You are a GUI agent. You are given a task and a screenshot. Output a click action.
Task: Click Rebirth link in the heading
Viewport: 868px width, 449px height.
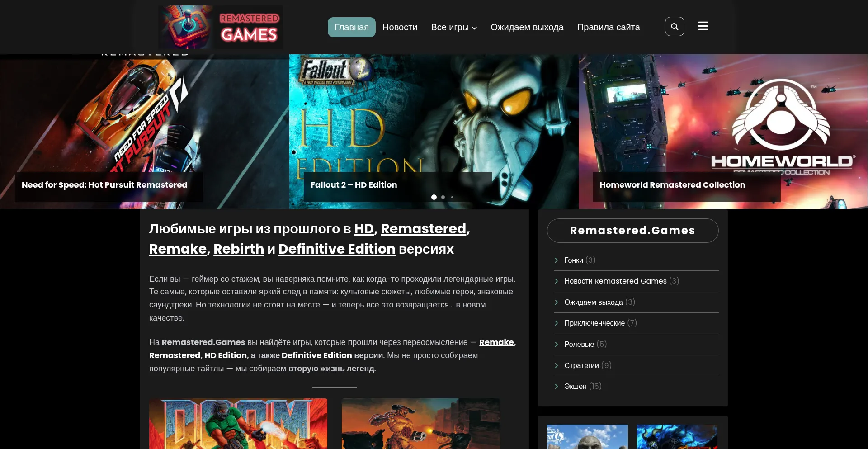239,249
